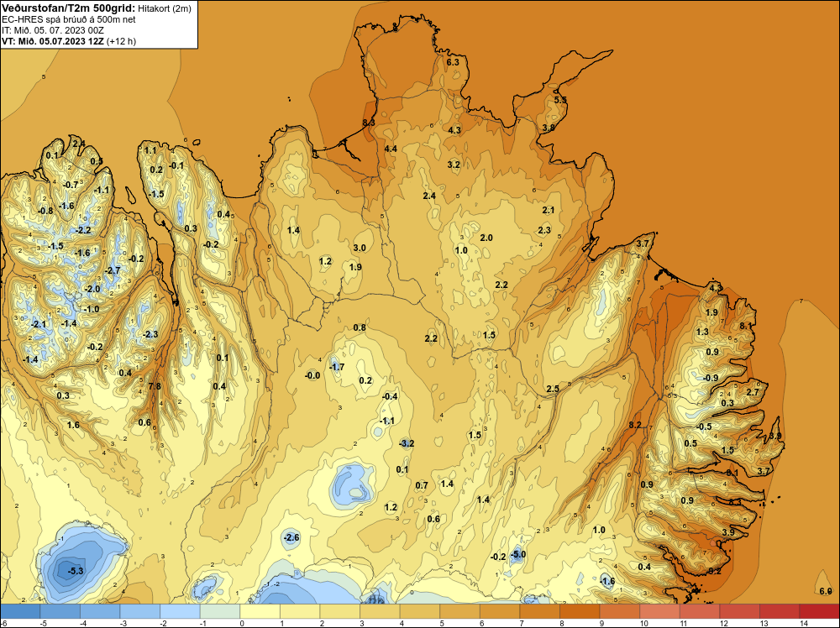840x628 pixels.
Task: Select the '-5.0' temperature value
Action: [x=517, y=555]
